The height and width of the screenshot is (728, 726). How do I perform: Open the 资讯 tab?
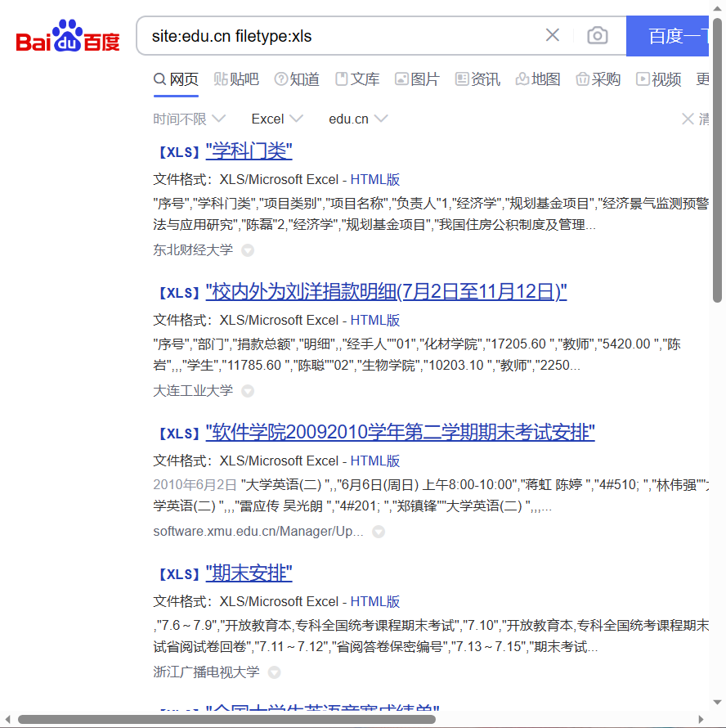(477, 79)
